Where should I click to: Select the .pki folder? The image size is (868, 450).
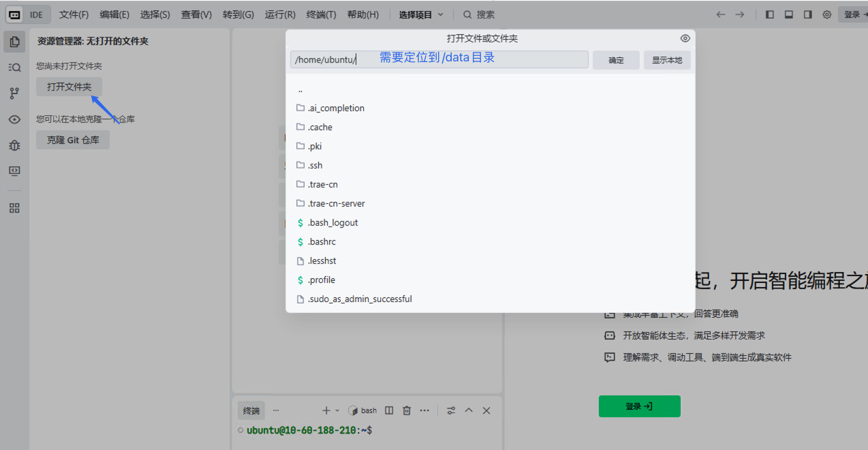490,147
